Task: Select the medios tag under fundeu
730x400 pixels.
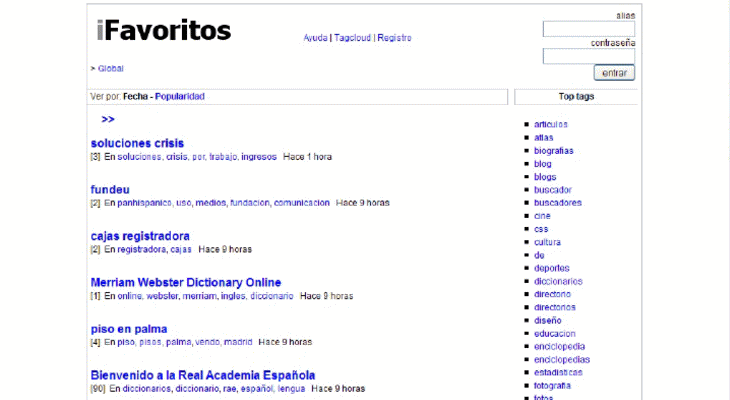Action: click(x=210, y=203)
